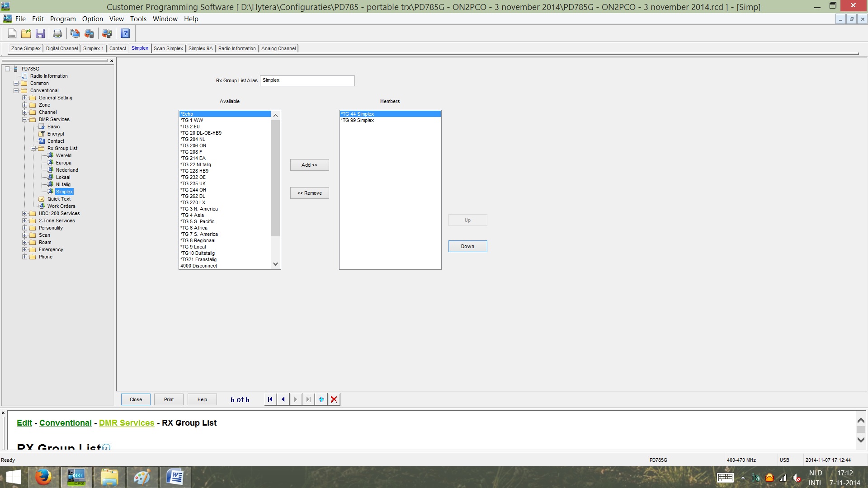868x488 pixels.
Task: Open File Explorer from the taskbar
Action: 109,477
